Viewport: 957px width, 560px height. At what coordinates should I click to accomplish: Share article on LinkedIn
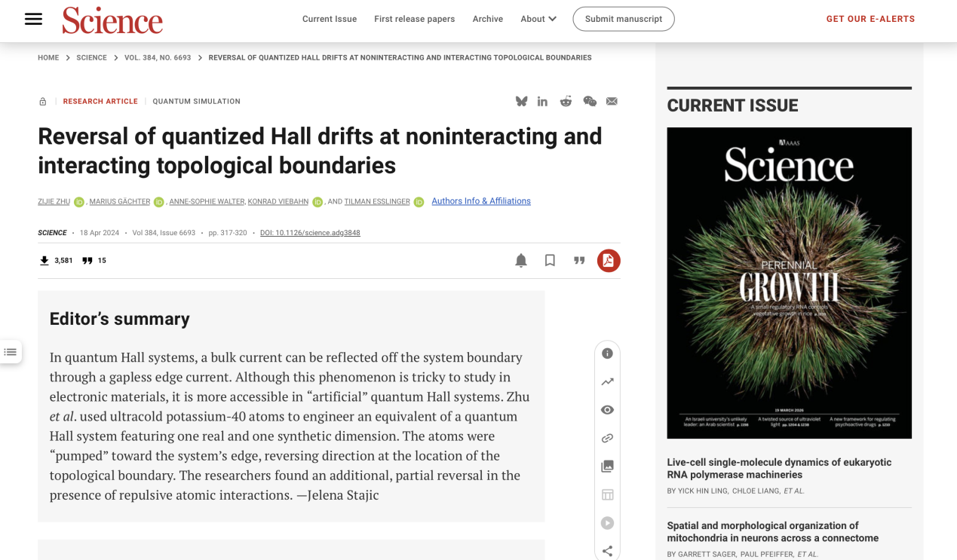[x=542, y=102]
